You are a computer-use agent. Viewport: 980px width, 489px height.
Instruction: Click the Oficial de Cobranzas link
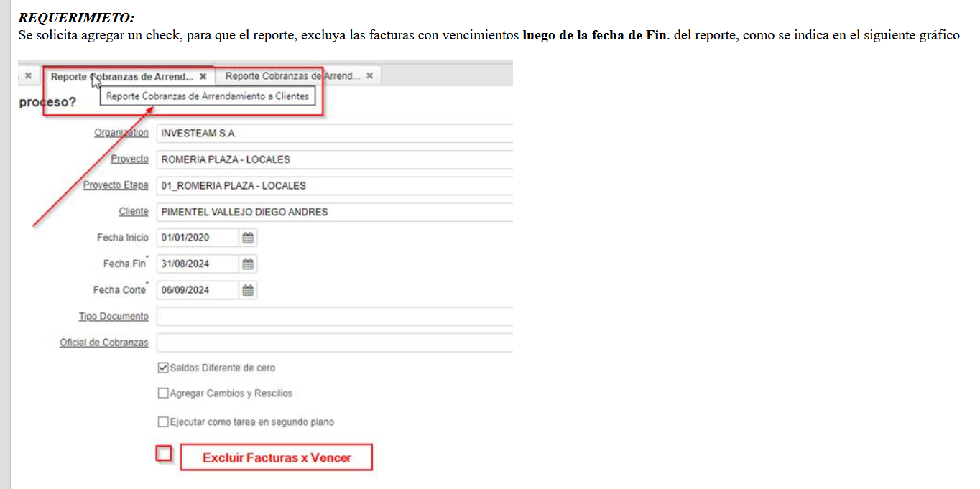(104, 343)
